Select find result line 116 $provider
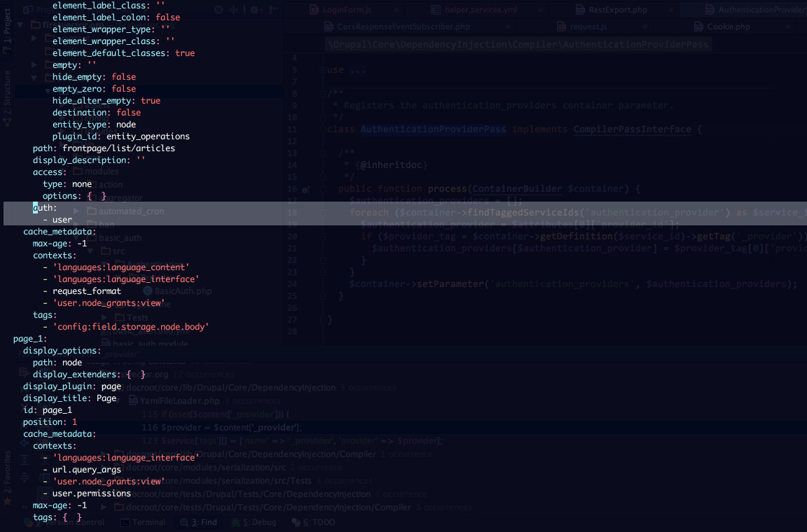The image size is (807, 532). click(221, 428)
